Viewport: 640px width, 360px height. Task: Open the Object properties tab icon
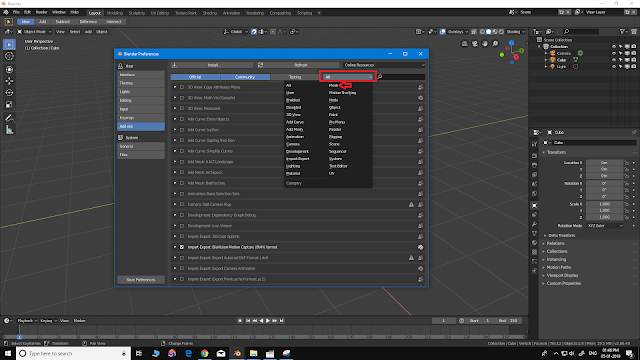534,205
